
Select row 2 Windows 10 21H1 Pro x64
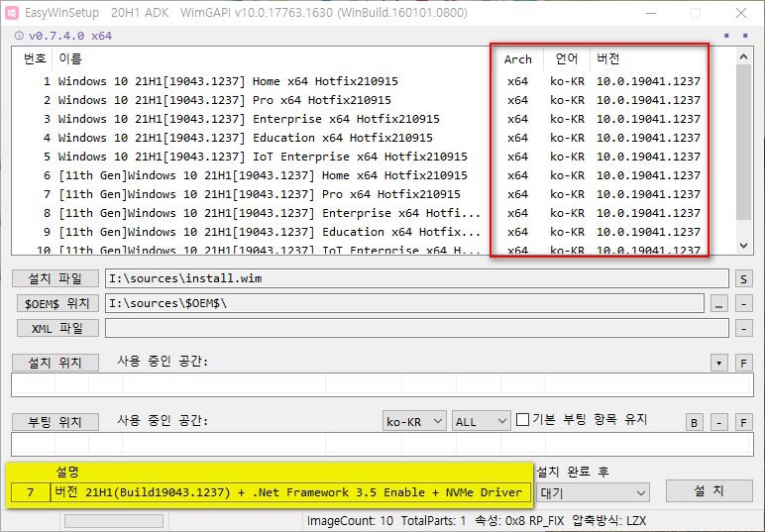click(361, 100)
